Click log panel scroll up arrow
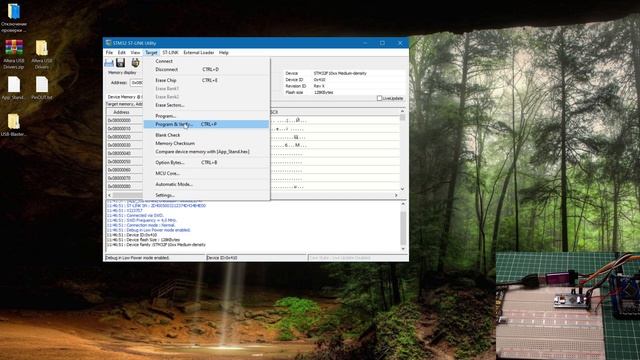Viewport: 640px width, 360px height. (x=403, y=204)
